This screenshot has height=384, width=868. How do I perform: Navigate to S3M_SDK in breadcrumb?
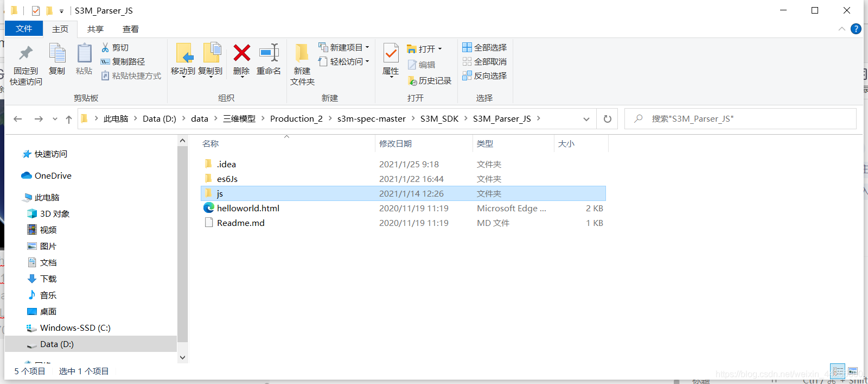tap(439, 119)
